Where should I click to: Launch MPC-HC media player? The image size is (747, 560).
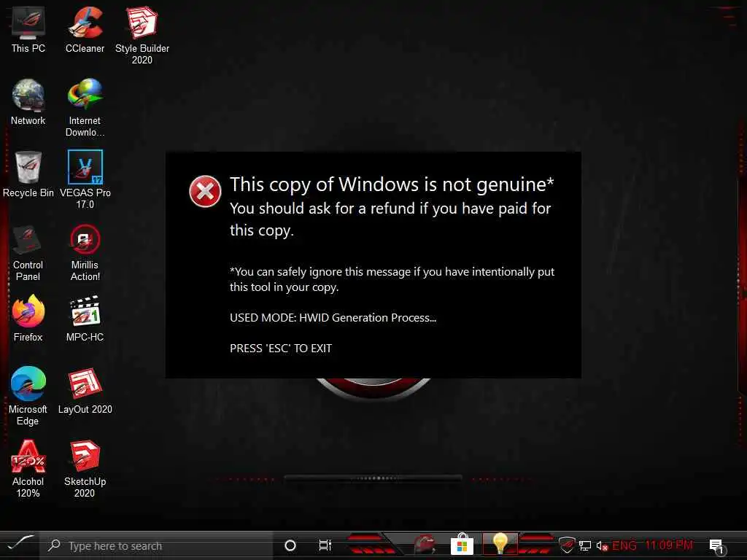85,318
